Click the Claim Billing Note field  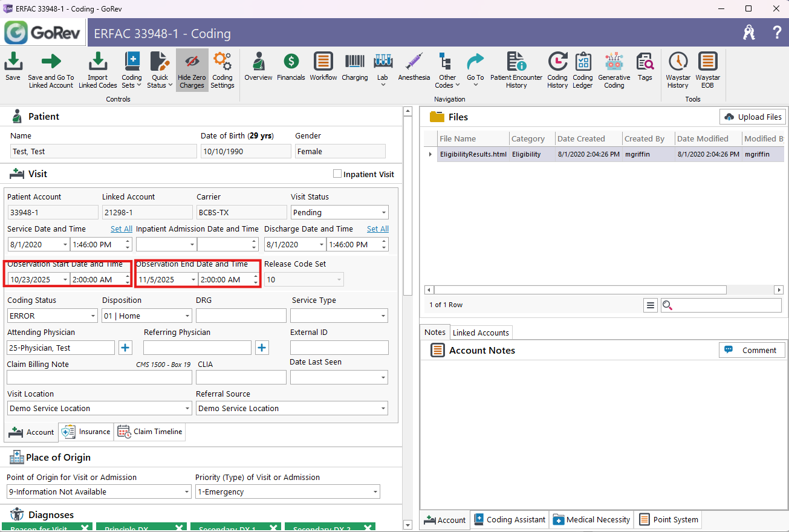tap(99, 378)
